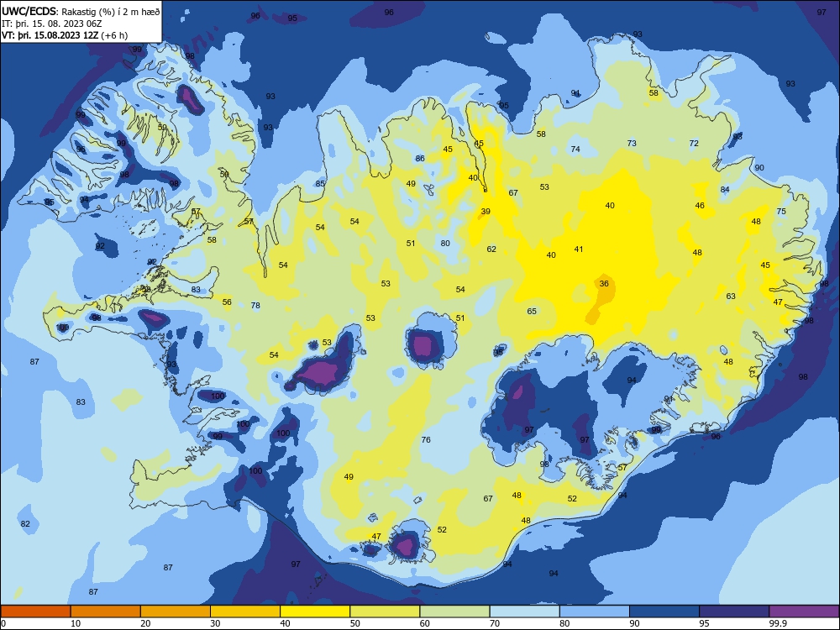Select the map value 56
The width and height of the screenshot is (840, 630).
pos(227,302)
